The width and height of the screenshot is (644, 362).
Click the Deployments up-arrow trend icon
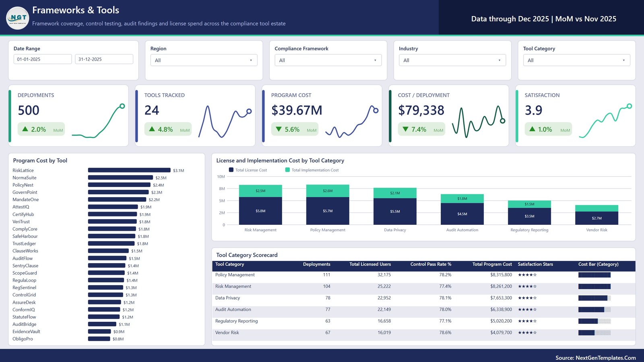coord(25,129)
